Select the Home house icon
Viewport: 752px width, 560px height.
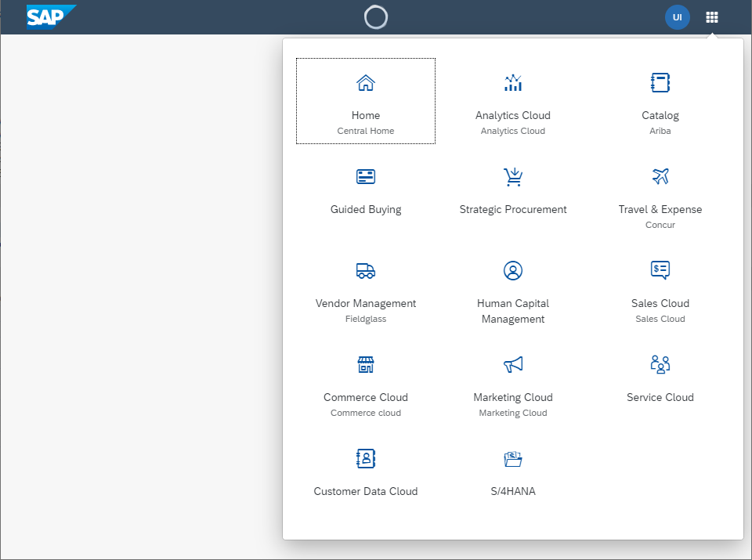(366, 83)
